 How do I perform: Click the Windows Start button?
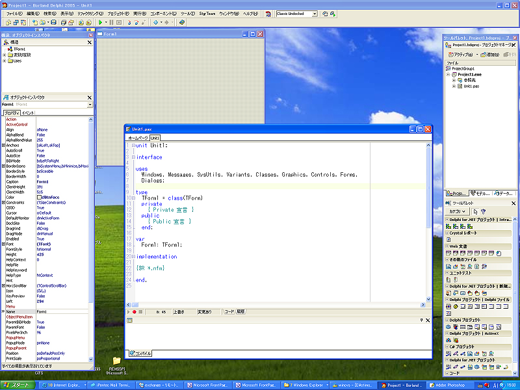tap(18, 385)
